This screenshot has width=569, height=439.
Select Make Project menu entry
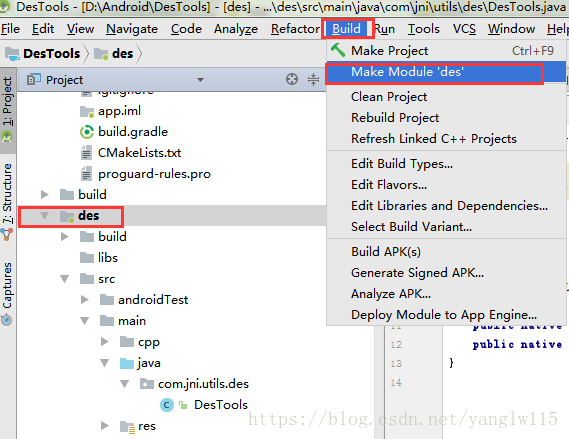446,51
